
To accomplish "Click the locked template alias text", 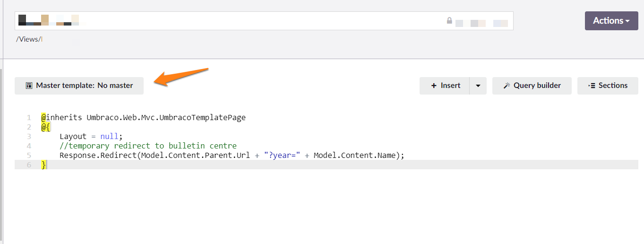I will point(481,23).
